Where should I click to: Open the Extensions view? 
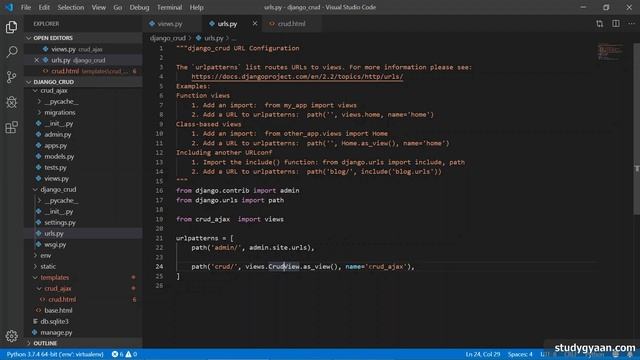[11, 127]
